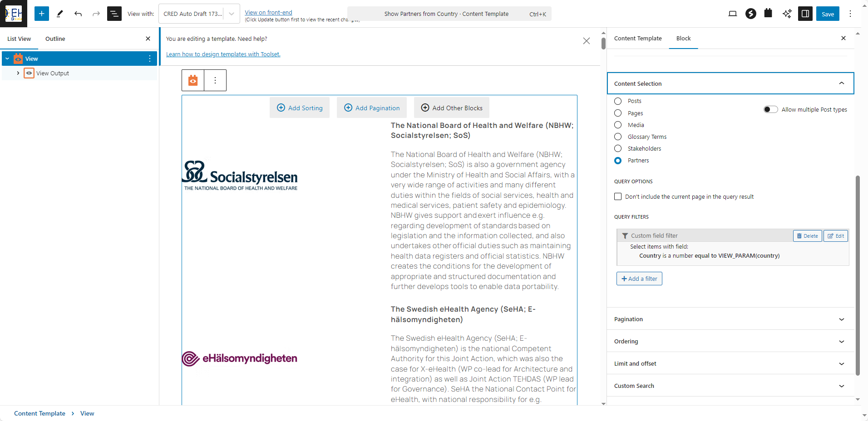868x421 pixels.
Task: Undo the last change
Action: [78, 14]
